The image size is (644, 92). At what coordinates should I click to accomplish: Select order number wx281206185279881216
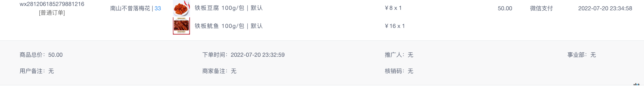[x=52, y=4]
